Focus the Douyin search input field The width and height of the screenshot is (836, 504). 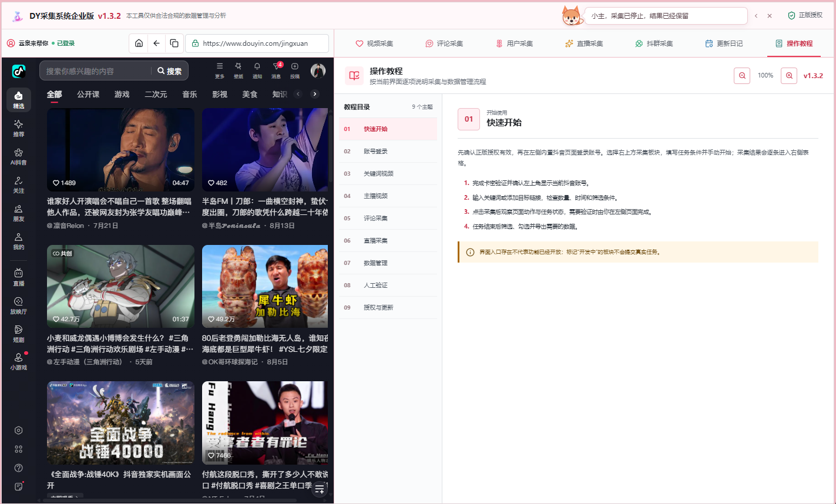[x=96, y=71]
